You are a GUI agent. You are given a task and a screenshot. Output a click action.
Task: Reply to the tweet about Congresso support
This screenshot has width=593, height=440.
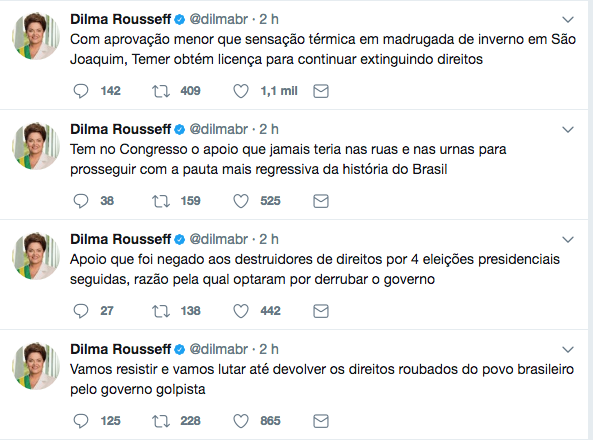[x=81, y=201]
